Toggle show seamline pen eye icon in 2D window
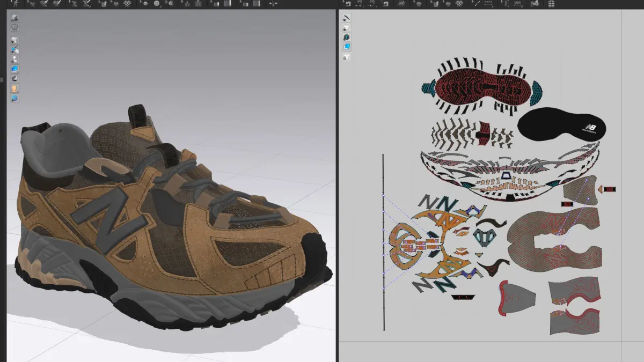Viewport: 644px width, 362px height. pos(347,18)
